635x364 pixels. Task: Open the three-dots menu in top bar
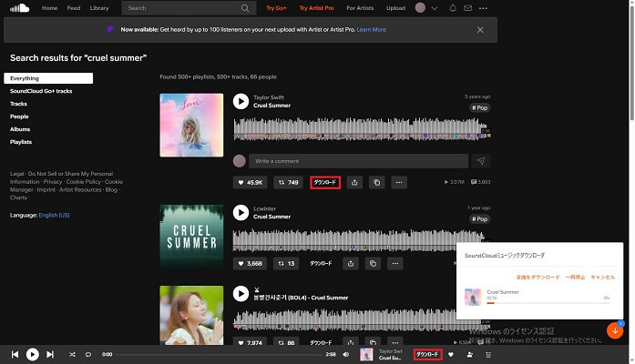pyautogui.click(x=483, y=8)
